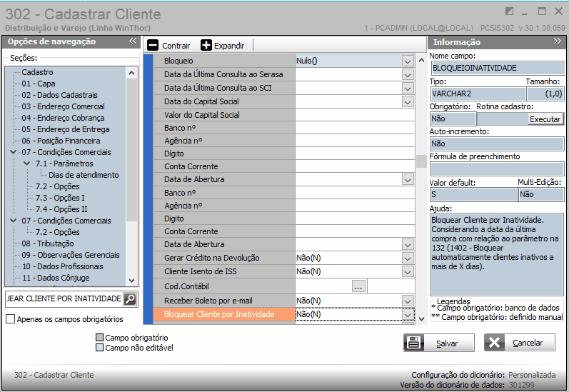Screen dimensions: 569x392
Task: Select 05 - Endereço de Entrega section
Action: pos(66,129)
